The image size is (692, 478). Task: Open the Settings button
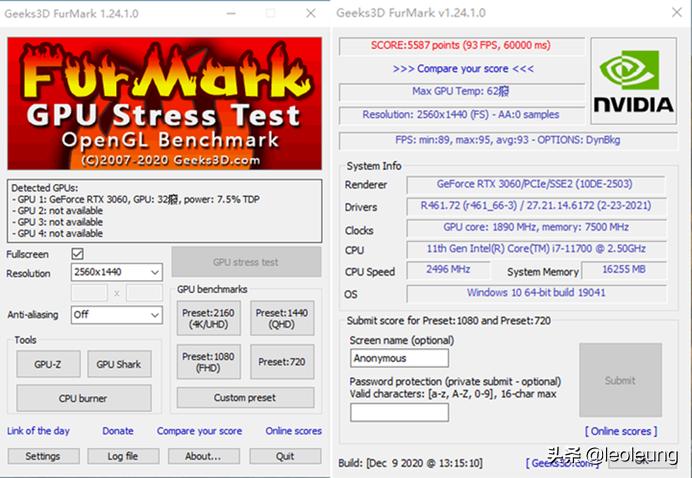(x=43, y=456)
